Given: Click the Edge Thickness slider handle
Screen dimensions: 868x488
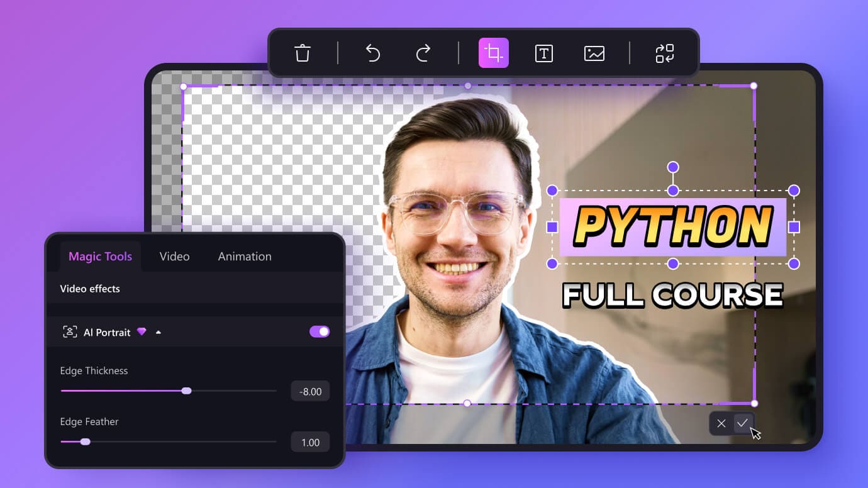Looking at the screenshot, I should 186,391.
